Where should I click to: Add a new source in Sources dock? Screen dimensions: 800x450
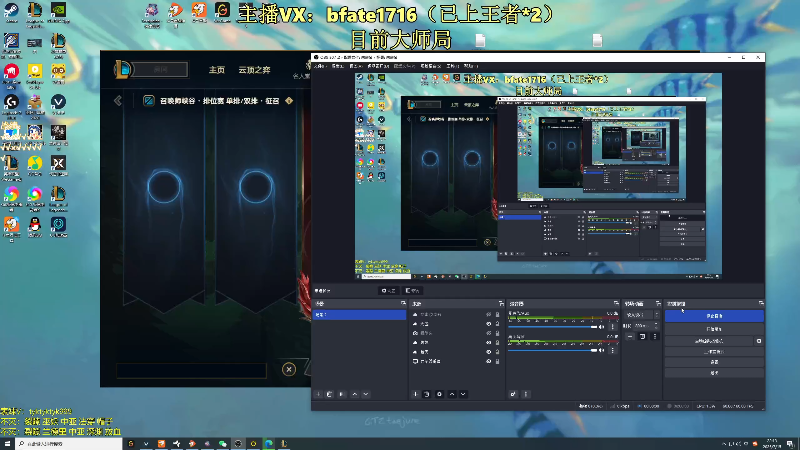pyautogui.click(x=415, y=394)
